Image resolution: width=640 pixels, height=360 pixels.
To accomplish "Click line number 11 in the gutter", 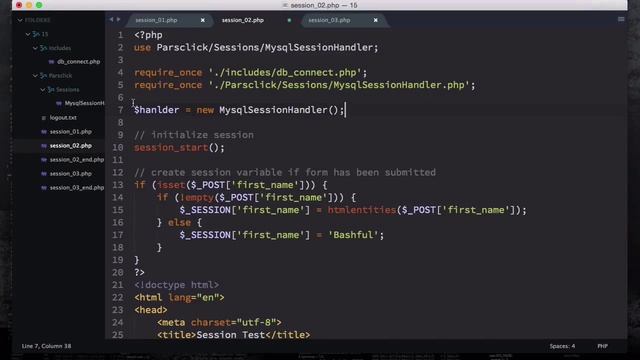I will [x=118, y=160].
